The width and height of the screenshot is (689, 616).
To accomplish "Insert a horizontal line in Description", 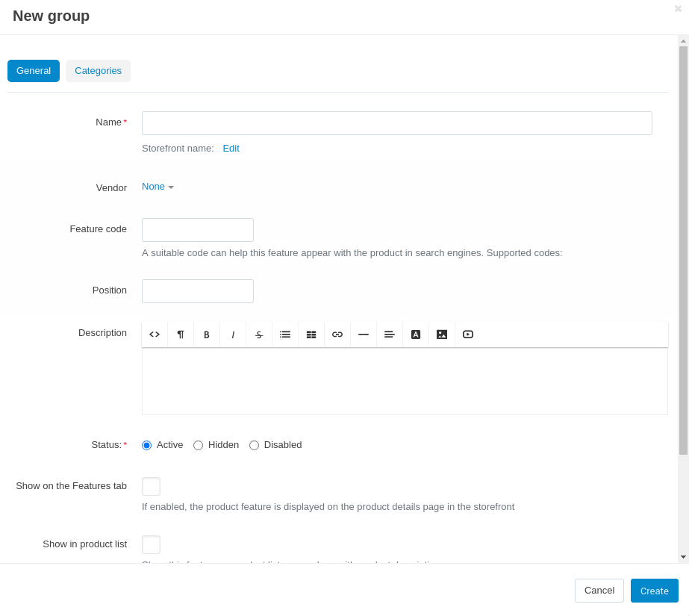I will tap(364, 335).
